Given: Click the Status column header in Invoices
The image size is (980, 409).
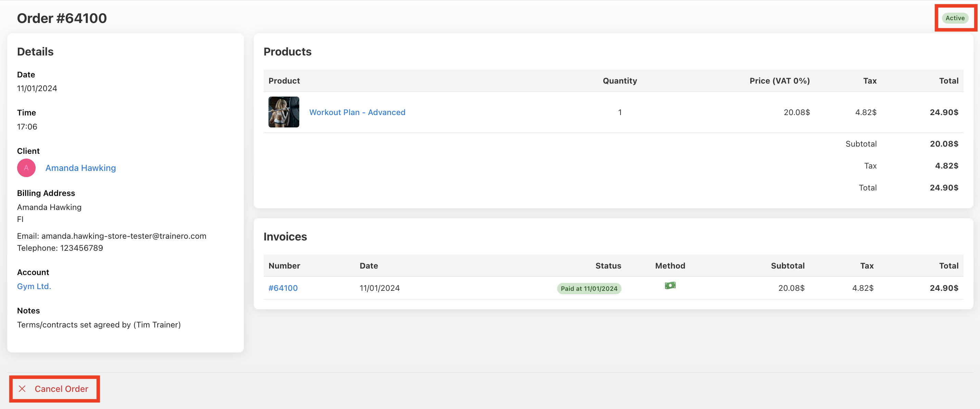Looking at the screenshot, I should tap(608, 265).
